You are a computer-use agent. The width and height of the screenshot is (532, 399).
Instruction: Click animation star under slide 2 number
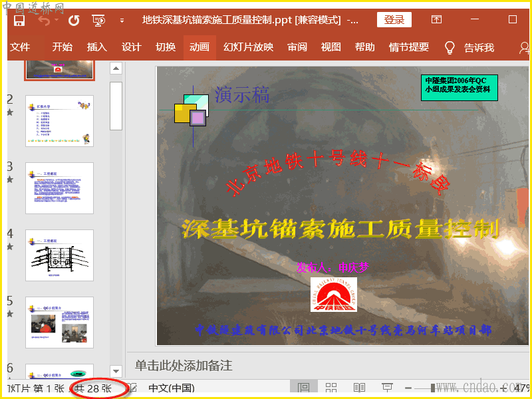10,112
